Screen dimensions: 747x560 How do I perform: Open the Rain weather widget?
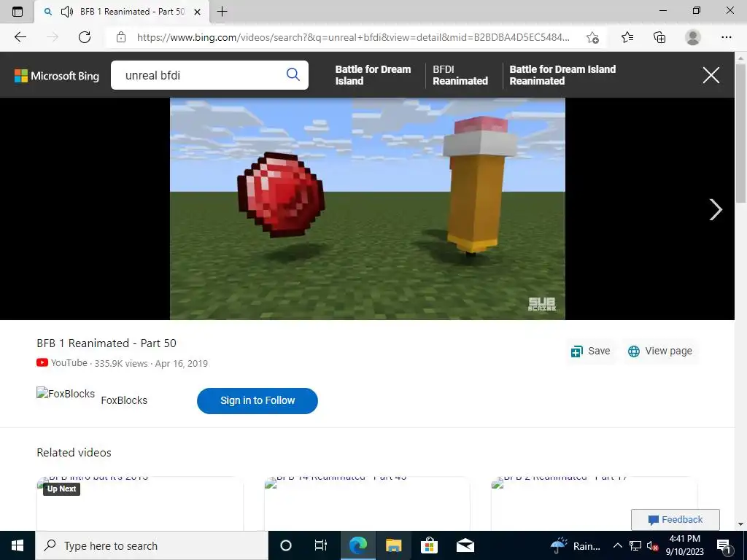(576, 545)
